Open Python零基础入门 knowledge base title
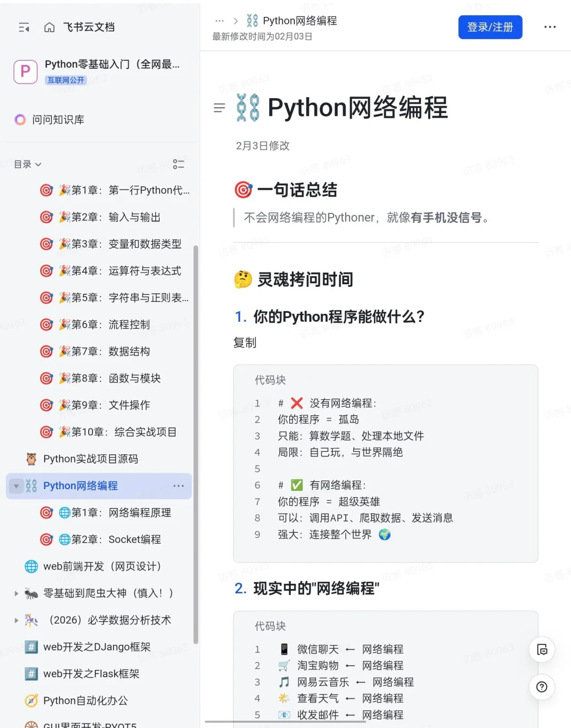 (x=112, y=64)
